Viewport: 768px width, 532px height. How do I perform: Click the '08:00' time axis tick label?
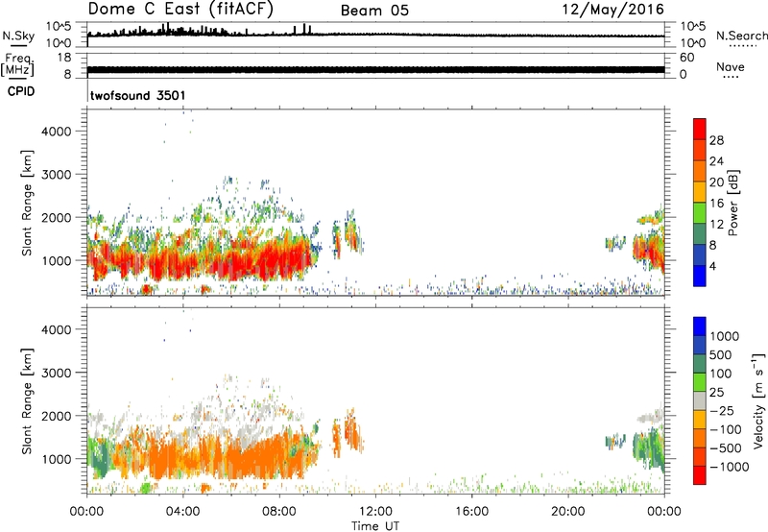coord(279,512)
